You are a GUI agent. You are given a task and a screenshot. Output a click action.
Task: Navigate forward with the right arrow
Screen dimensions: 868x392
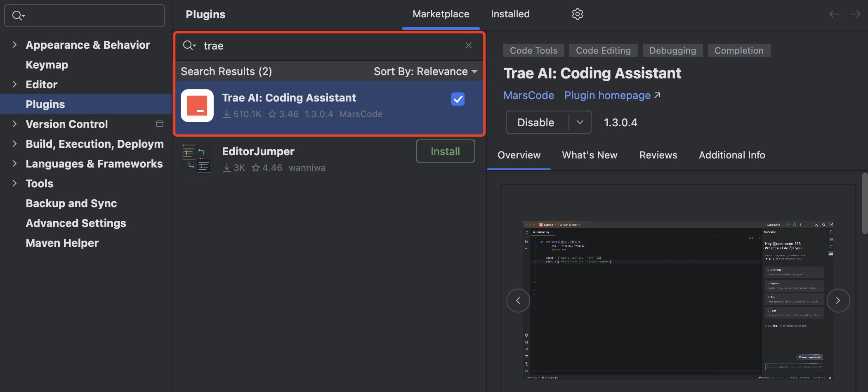point(855,14)
